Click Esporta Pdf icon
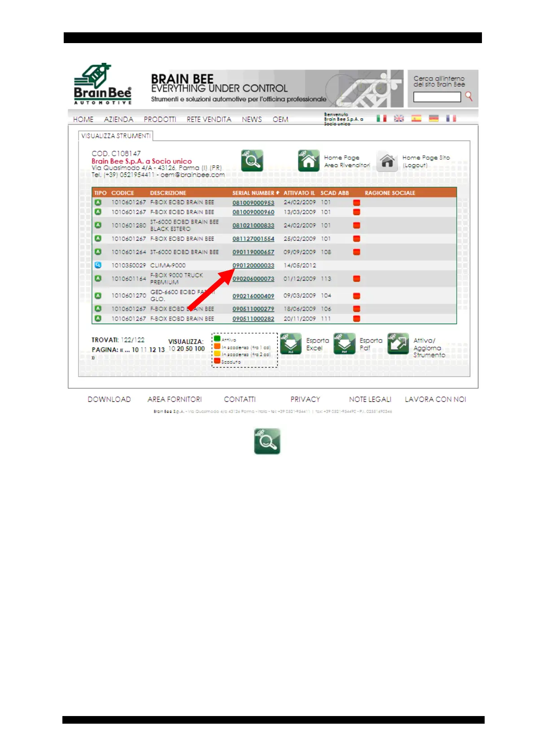Screen dimensions: 534x756 click(x=344, y=344)
